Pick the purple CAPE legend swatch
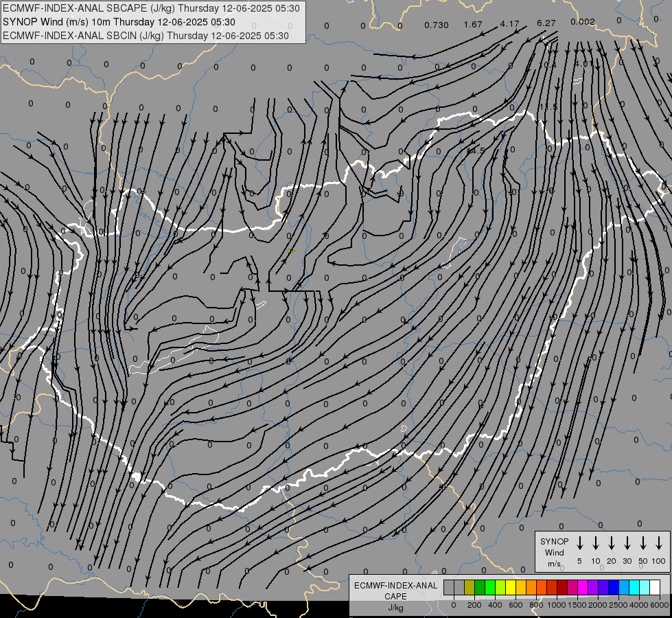Screen dimensions: 672x618 point(592,587)
